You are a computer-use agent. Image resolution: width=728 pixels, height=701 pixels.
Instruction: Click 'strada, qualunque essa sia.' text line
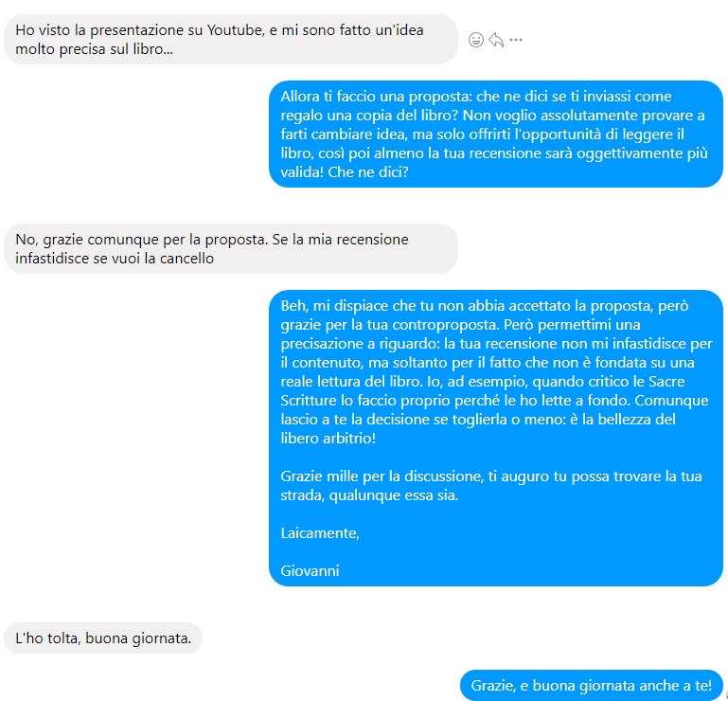coord(369,495)
